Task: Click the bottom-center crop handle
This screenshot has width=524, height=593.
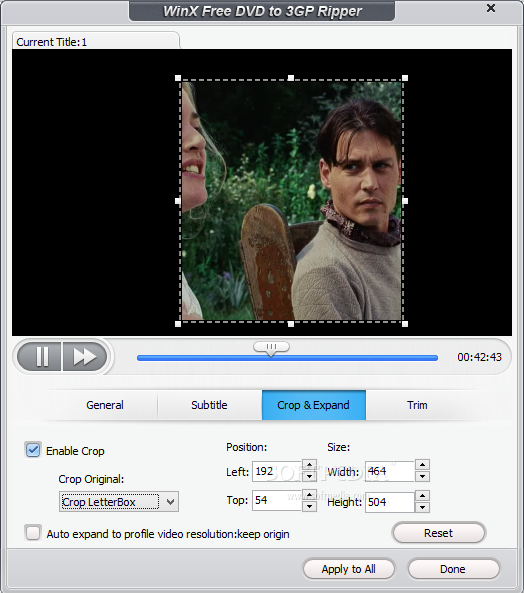Action: (x=291, y=324)
